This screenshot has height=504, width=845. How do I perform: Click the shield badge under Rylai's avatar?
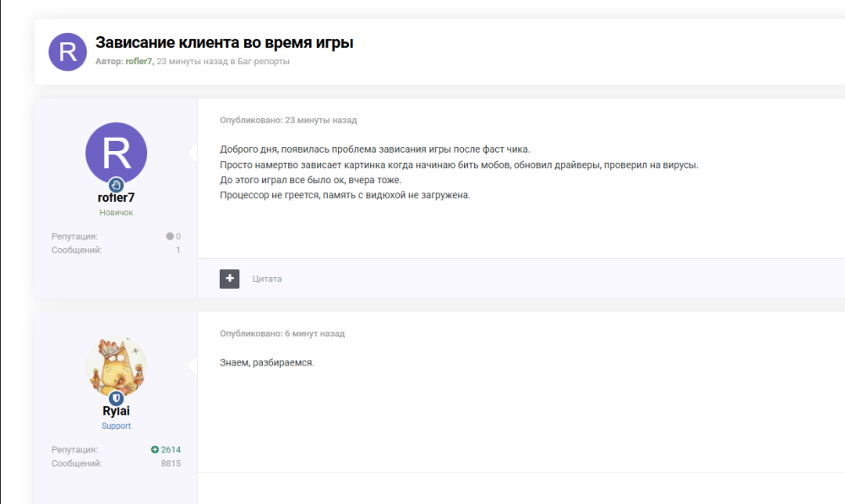pyautogui.click(x=116, y=398)
